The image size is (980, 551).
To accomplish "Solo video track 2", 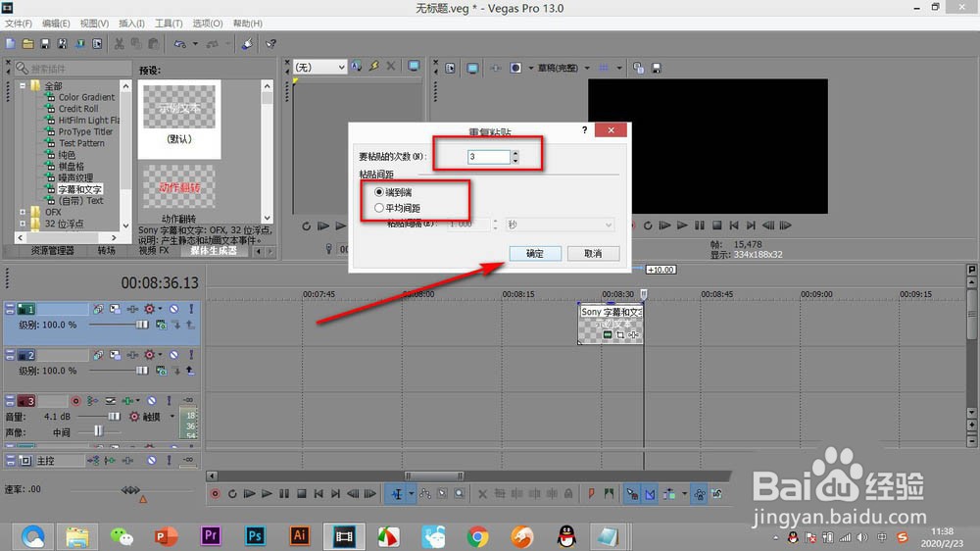I will click(x=191, y=355).
